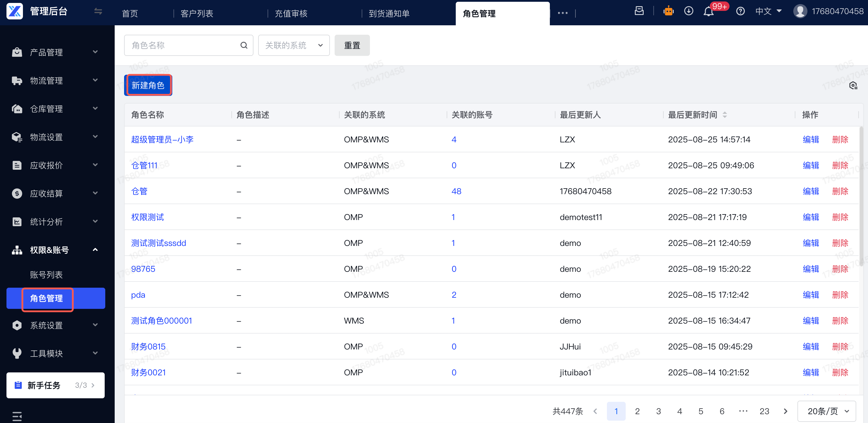Go to page 23

coord(764,411)
